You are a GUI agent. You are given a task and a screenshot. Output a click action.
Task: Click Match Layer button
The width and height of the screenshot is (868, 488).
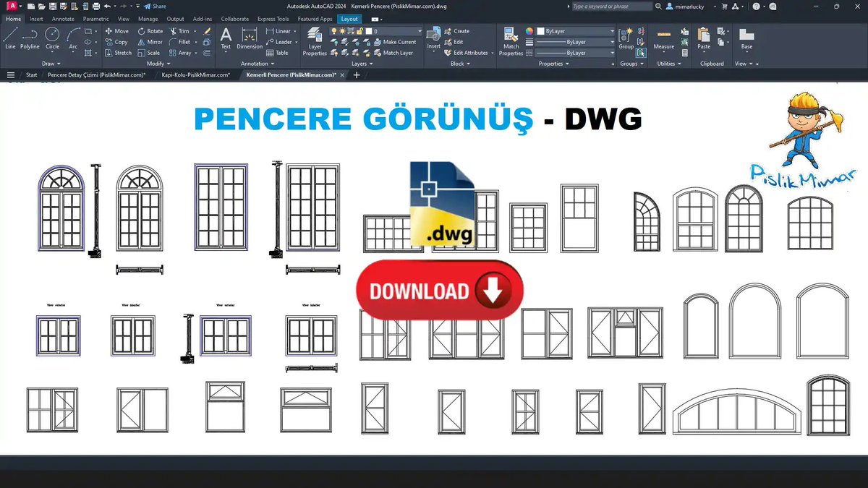(393, 53)
